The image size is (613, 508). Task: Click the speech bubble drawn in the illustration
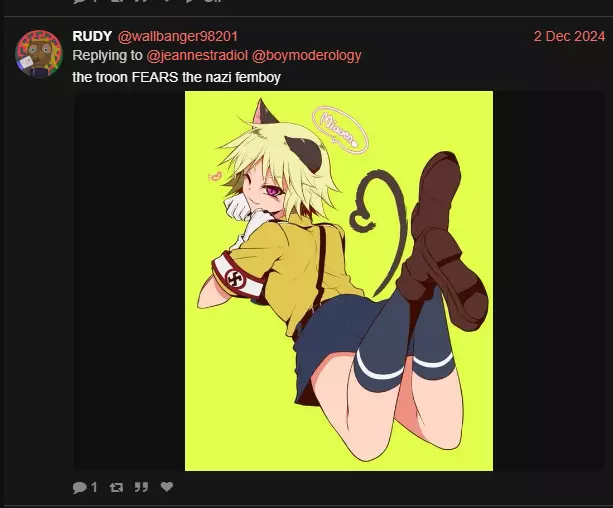click(340, 130)
